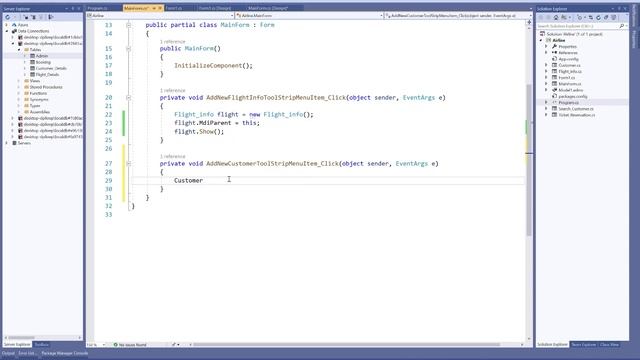640x360 pixels.
Task: Switch to the Class View tab
Action: pos(609,344)
